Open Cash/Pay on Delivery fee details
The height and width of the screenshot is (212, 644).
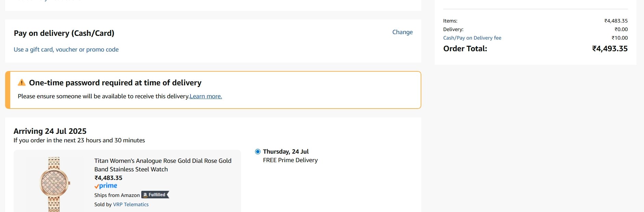point(472,38)
